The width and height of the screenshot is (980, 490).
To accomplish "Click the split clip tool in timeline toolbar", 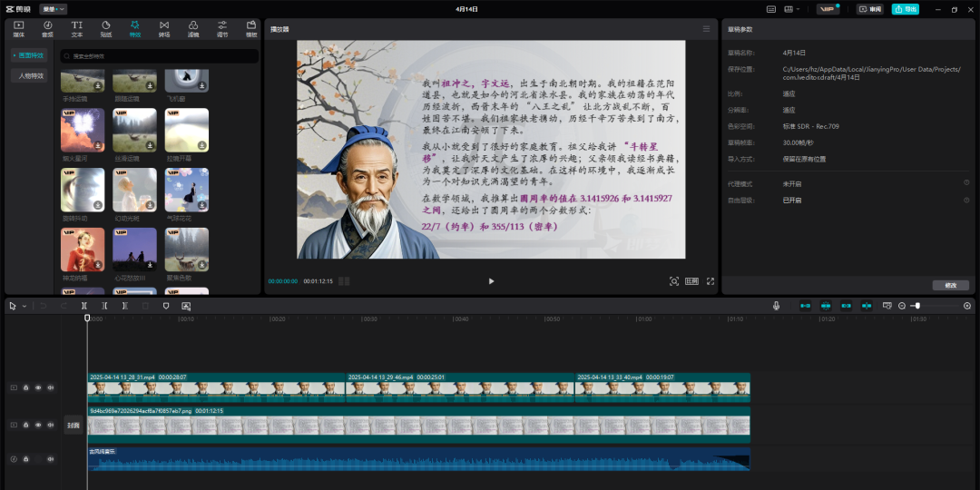I will coord(84,306).
